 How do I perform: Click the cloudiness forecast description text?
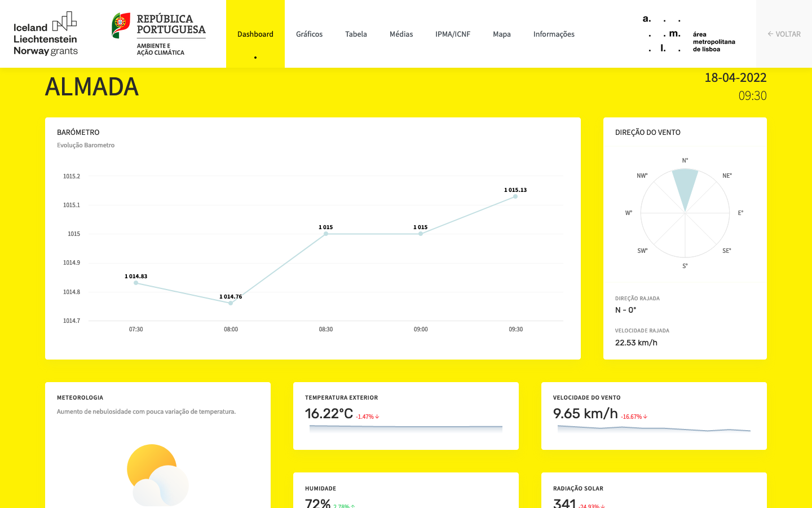coord(147,411)
